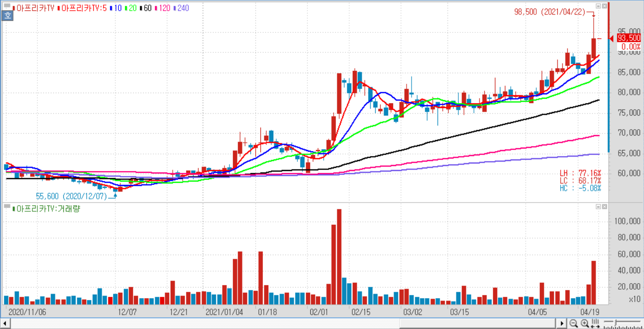Click the high label 98,500 (2021/04/22)
The height and width of the screenshot is (329, 644).
(x=549, y=12)
